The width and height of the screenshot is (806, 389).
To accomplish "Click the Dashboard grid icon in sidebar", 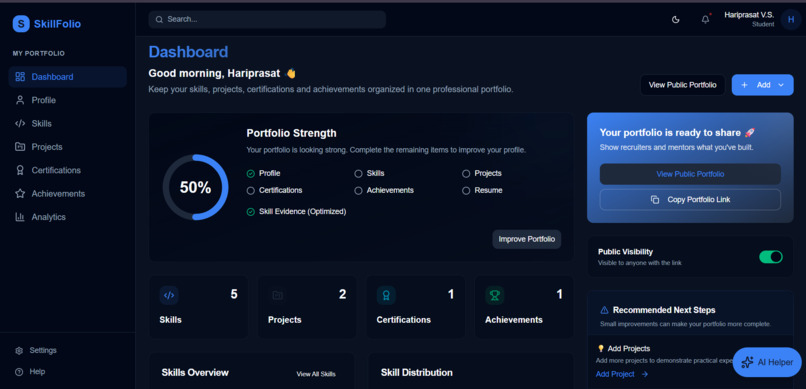I will [x=20, y=77].
